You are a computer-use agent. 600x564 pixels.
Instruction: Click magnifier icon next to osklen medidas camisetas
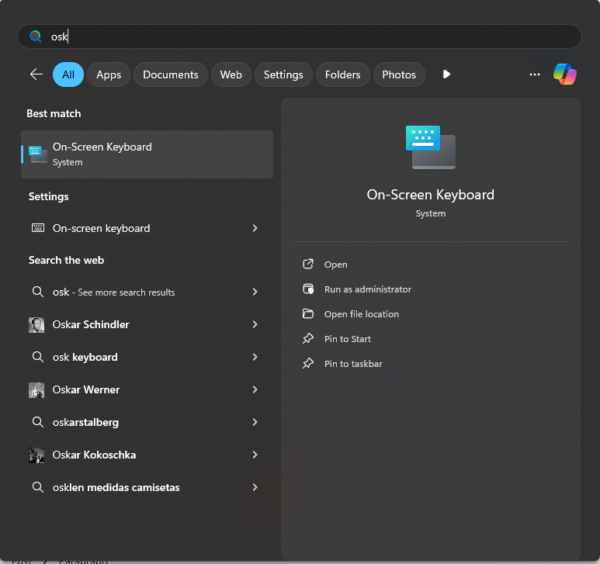tap(38, 487)
